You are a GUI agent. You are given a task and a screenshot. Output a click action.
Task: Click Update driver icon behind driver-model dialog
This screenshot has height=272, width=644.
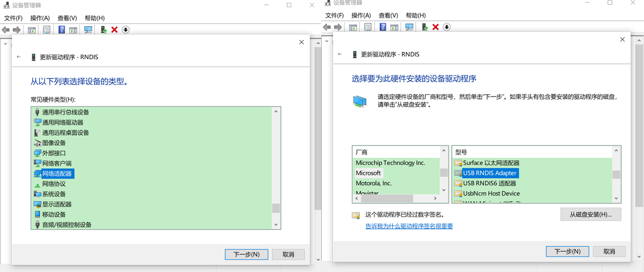(424, 27)
